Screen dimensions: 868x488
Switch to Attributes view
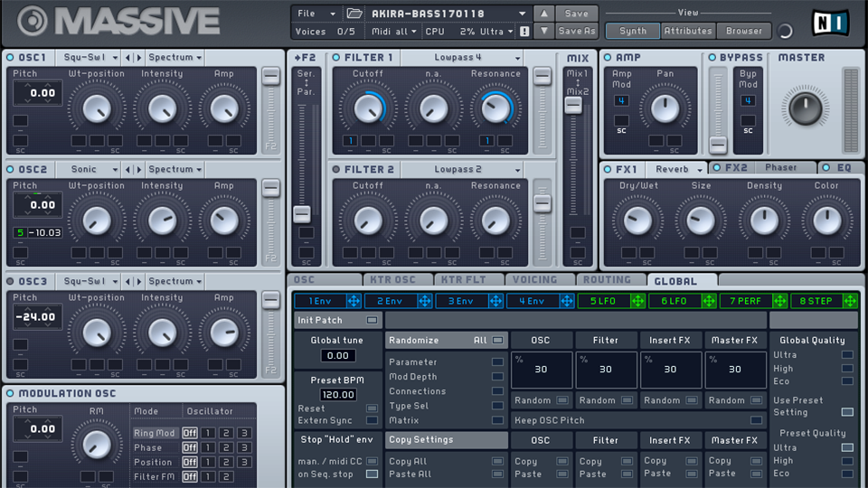pyautogui.click(x=688, y=31)
